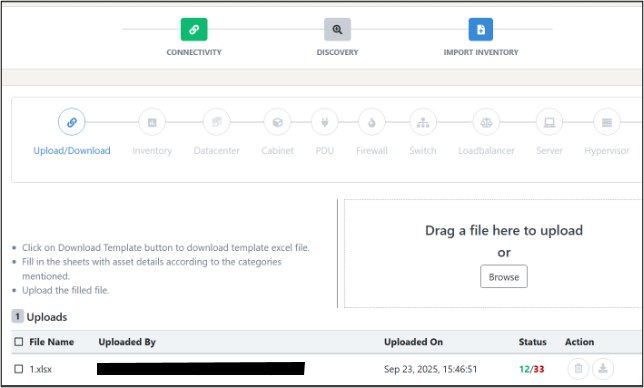Select the Server laptop icon

point(549,122)
